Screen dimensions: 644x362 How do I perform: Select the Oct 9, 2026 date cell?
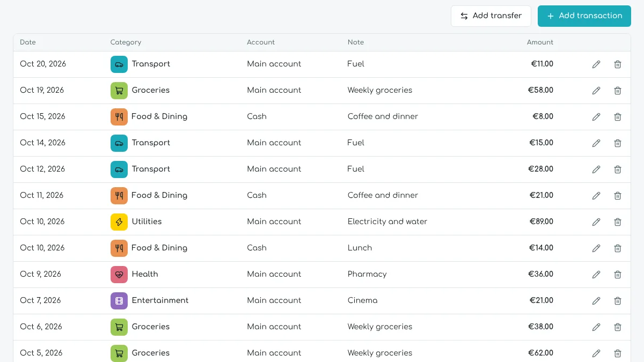(41, 274)
